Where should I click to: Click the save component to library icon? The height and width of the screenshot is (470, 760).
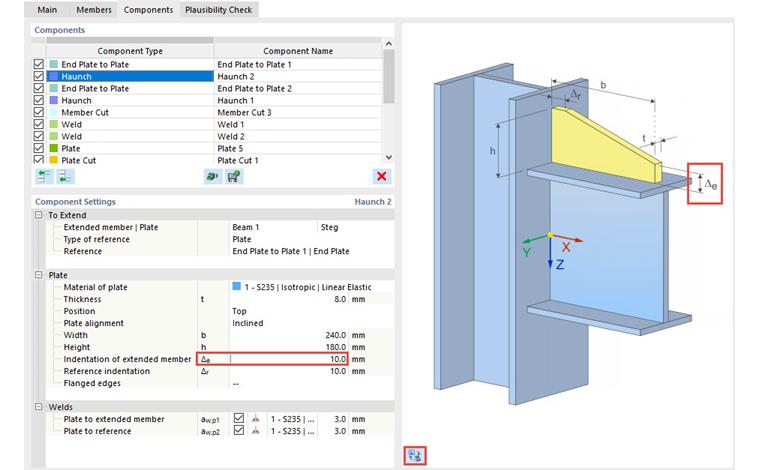234,176
